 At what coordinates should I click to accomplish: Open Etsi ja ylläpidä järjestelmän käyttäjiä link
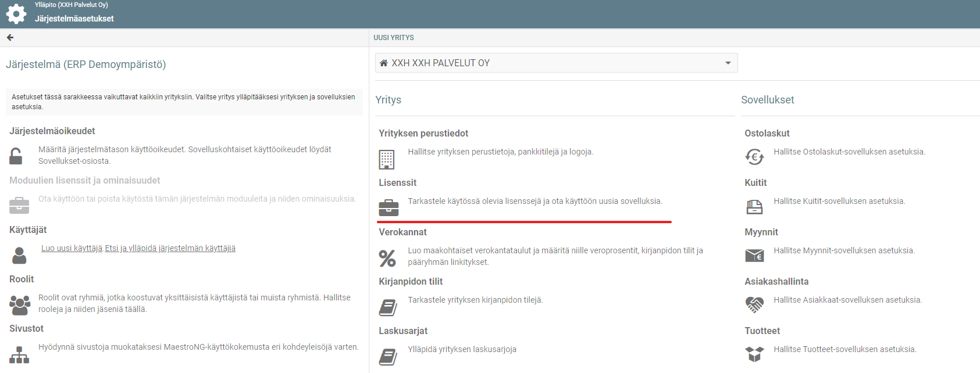point(170,248)
